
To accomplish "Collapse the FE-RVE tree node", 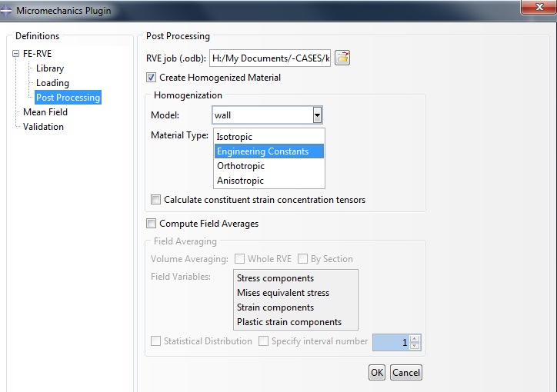I will tap(15, 54).
